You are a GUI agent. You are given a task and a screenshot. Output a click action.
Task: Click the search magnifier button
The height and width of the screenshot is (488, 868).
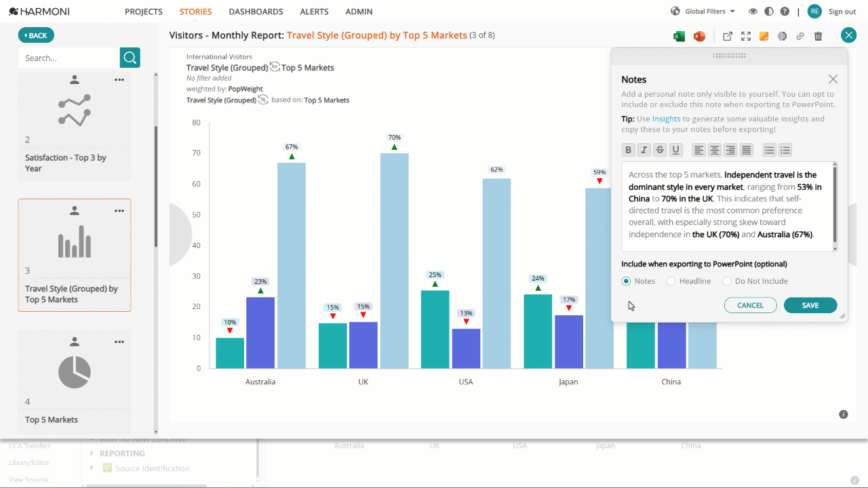click(130, 58)
